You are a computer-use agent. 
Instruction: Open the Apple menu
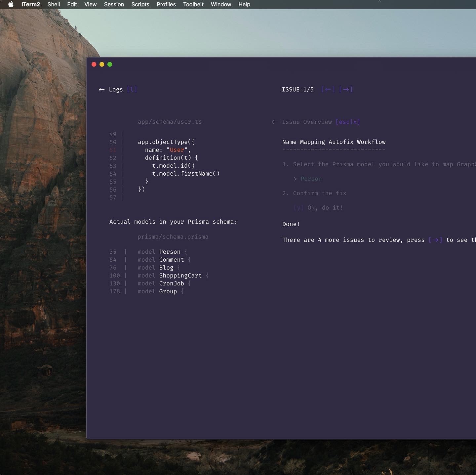pyautogui.click(x=11, y=4)
